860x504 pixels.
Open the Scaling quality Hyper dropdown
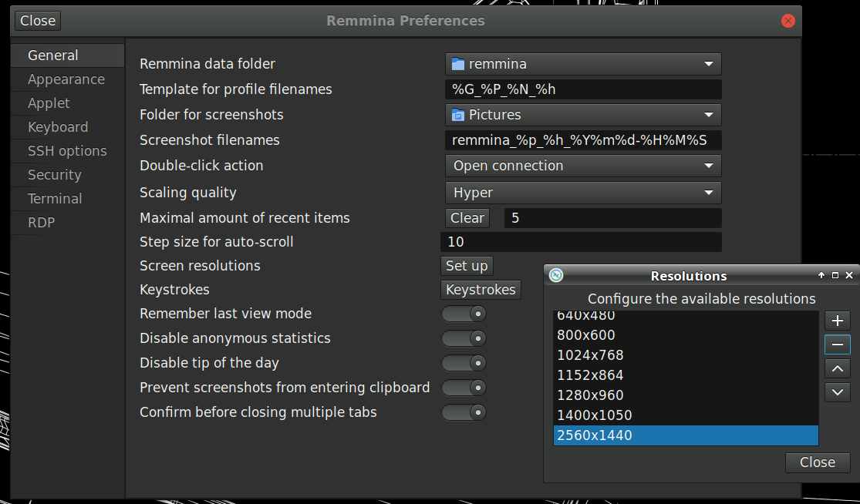[x=583, y=193]
